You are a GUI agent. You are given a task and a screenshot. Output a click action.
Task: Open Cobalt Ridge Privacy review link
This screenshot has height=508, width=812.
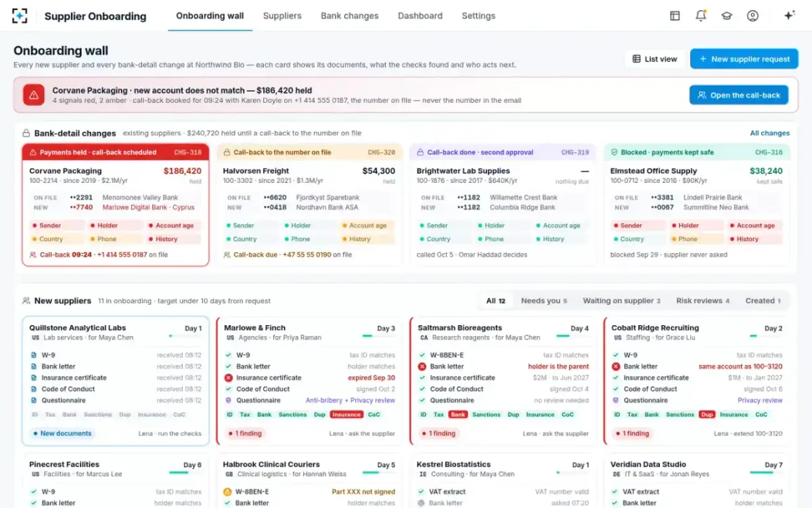pyautogui.click(x=760, y=400)
